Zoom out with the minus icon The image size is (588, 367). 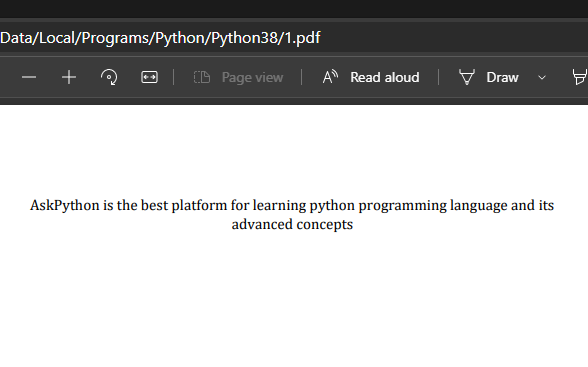29,78
